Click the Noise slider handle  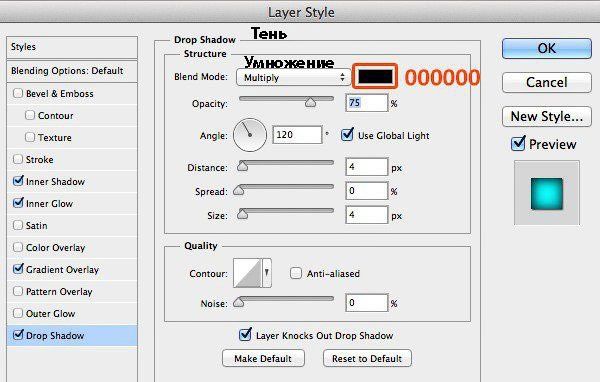click(239, 302)
